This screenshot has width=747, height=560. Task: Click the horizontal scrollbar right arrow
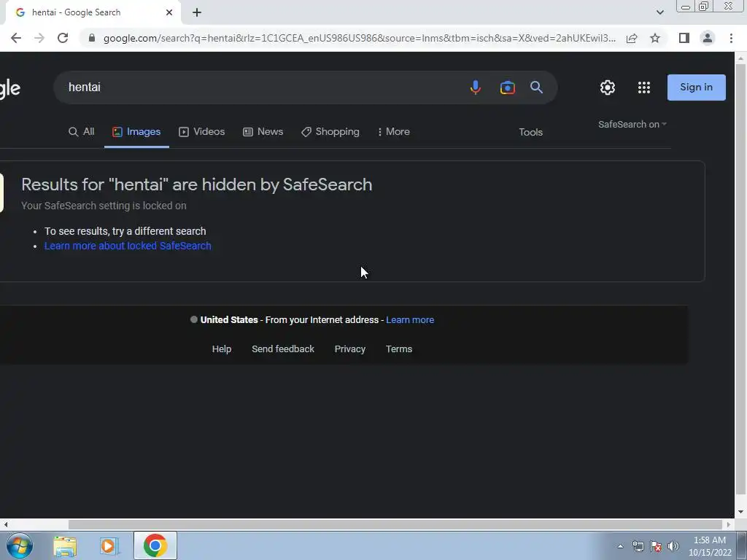tap(728, 525)
